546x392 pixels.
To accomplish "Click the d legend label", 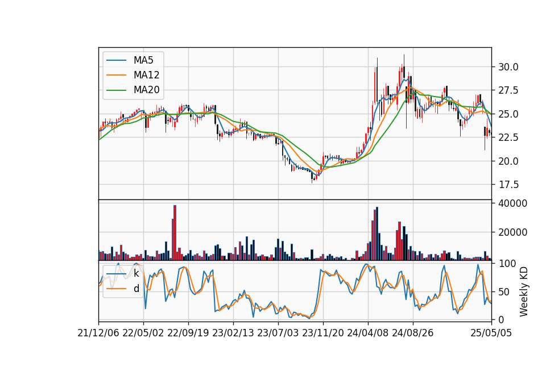I will [136, 289].
